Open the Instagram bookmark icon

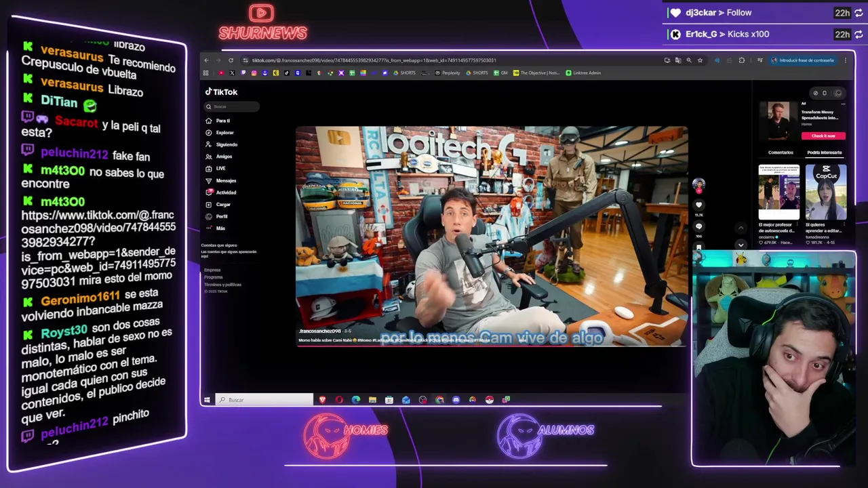tap(254, 73)
